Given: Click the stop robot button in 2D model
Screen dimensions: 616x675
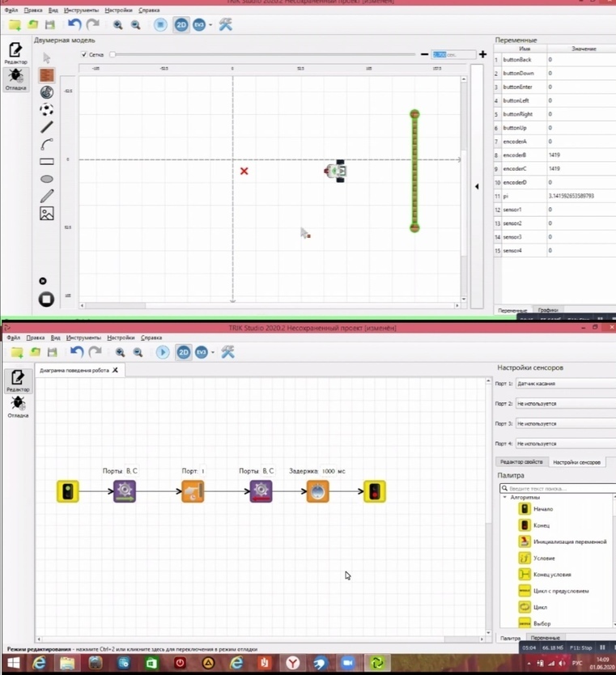Looking at the screenshot, I should pyautogui.click(x=46, y=299).
